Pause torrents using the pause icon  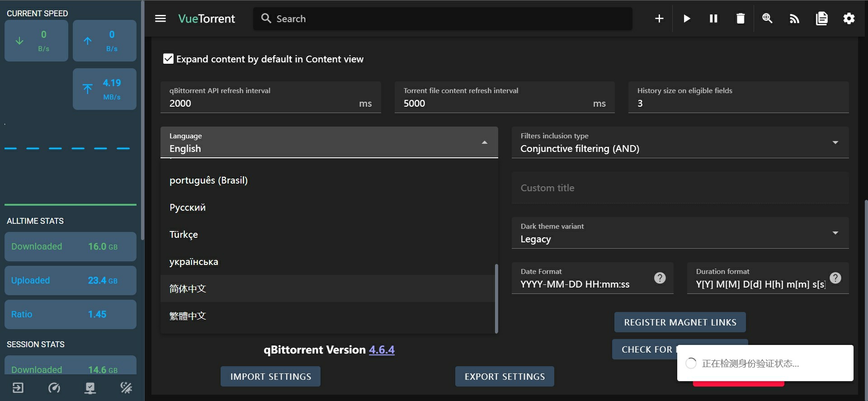pos(713,19)
